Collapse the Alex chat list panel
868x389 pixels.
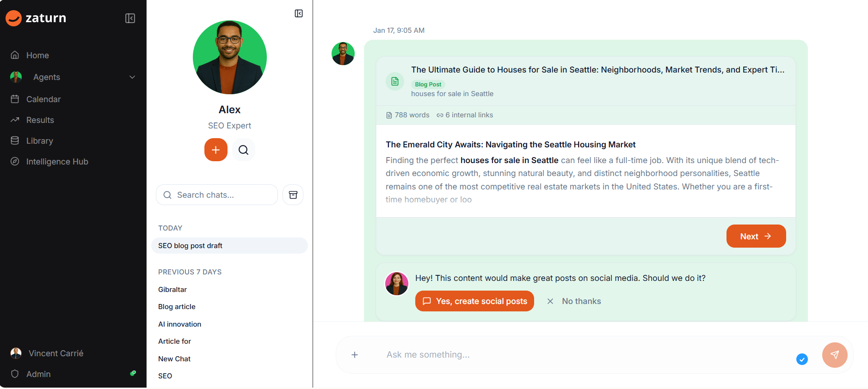coord(299,13)
